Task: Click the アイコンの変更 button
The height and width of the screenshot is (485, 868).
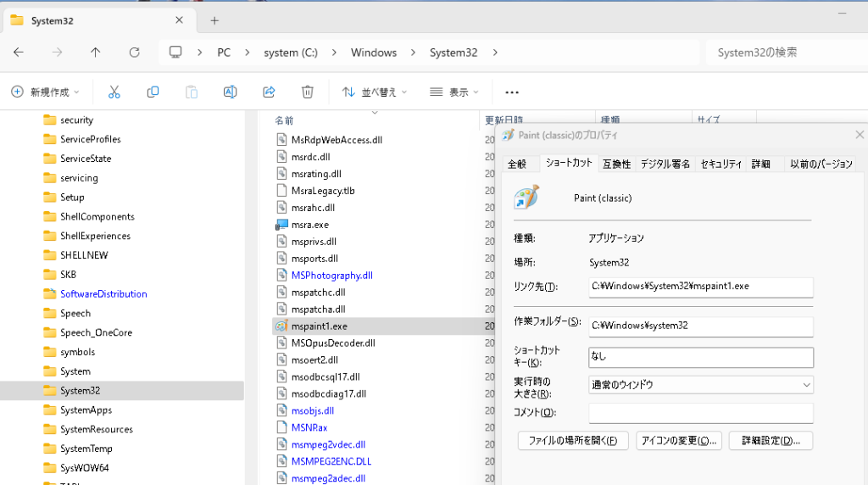Action: (x=679, y=441)
